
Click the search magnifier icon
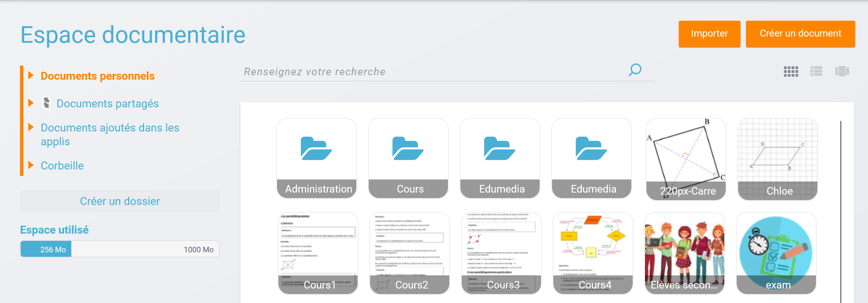pos(635,70)
